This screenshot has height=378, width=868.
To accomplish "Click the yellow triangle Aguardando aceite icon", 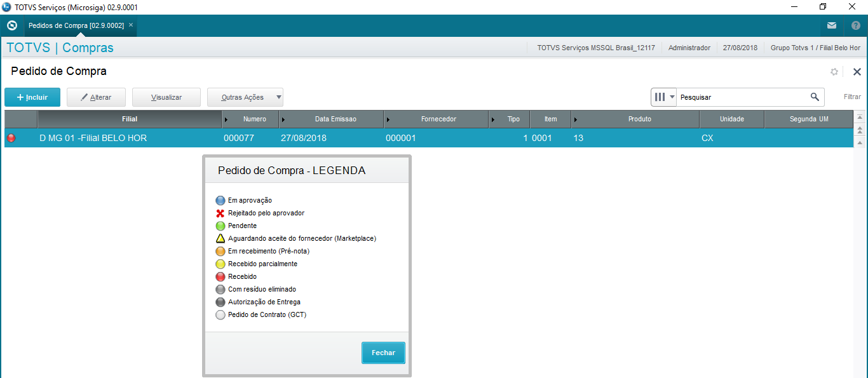I will coord(220,238).
